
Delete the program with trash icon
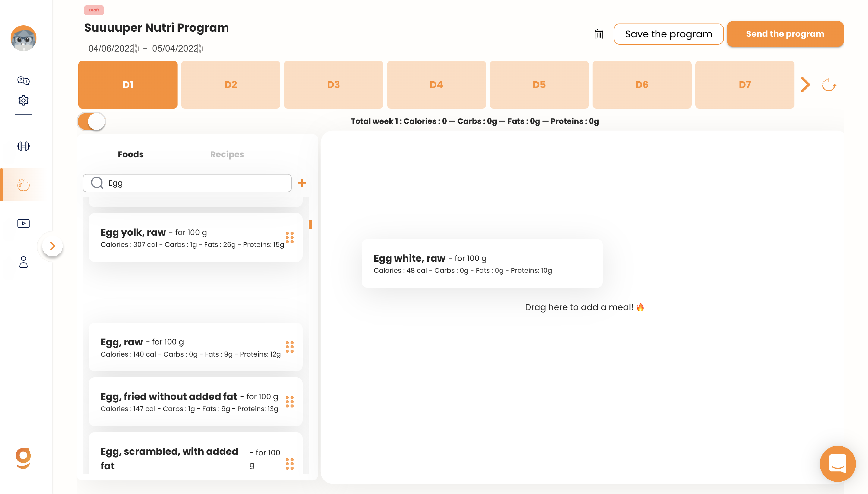(x=599, y=34)
